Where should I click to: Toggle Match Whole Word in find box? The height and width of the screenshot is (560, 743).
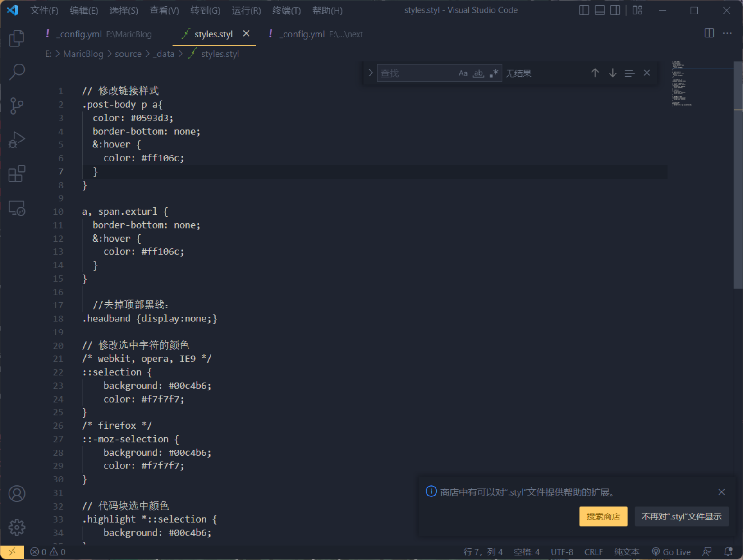point(478,73)
